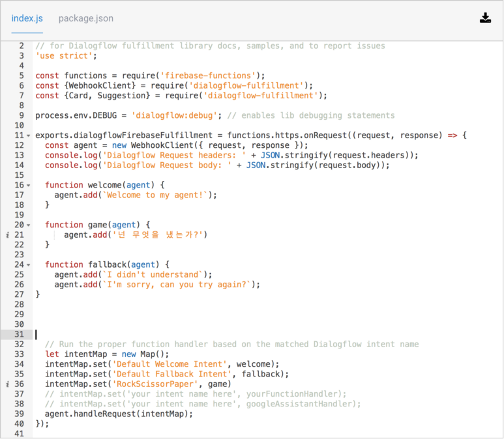504x439 pixels.
Task: Click line number 9 in the gutter
Action: tap(20, 115)
